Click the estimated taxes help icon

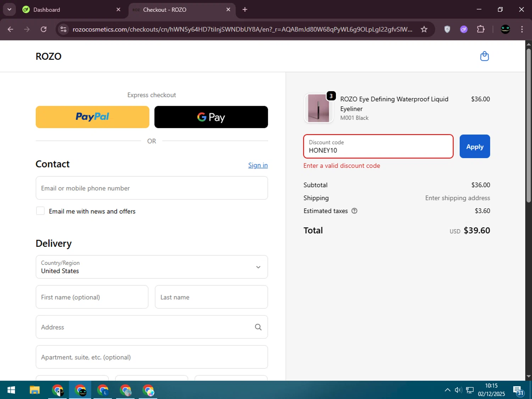354,211
